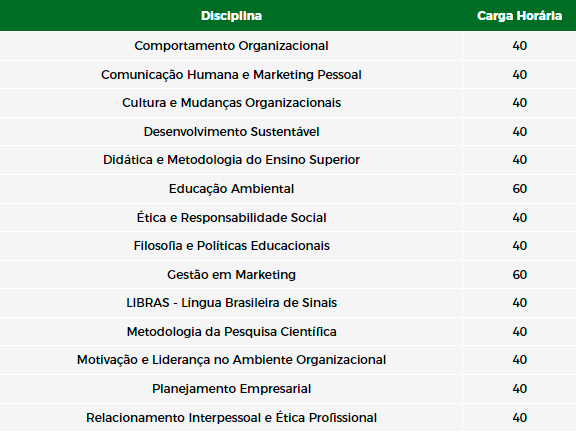Screen dimensions: 576x432
Task: Click Cultura e Mudanças Organizacionais discipline
Action: coord(231,103)
